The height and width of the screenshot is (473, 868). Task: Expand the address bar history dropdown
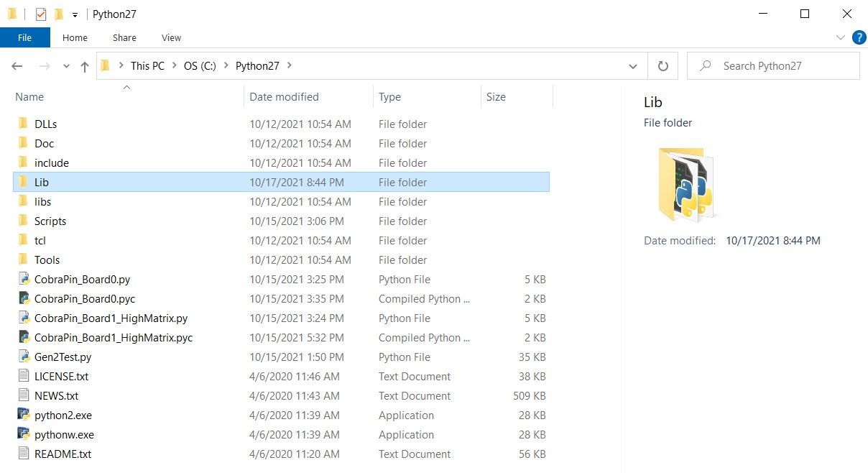[632, 66]
